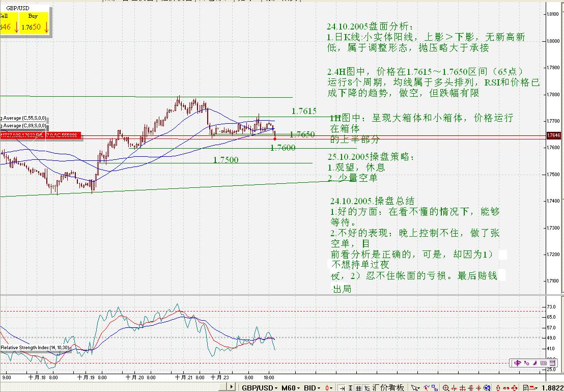Open the BID price type dropdown
564x392 pixels.
point(313,388)
